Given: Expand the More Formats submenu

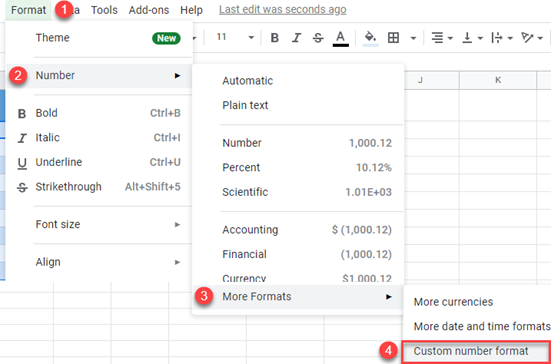Looking at the screenshot, I should pos(298,297).
